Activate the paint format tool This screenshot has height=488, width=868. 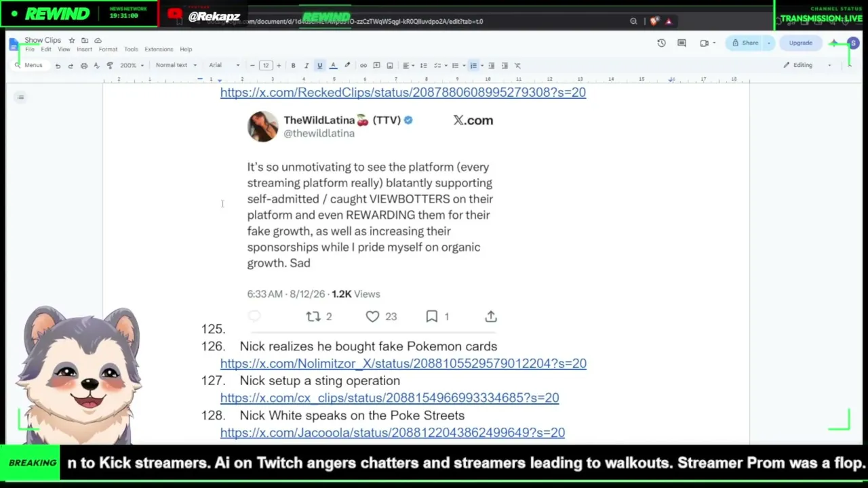click(x=110, y=66)
